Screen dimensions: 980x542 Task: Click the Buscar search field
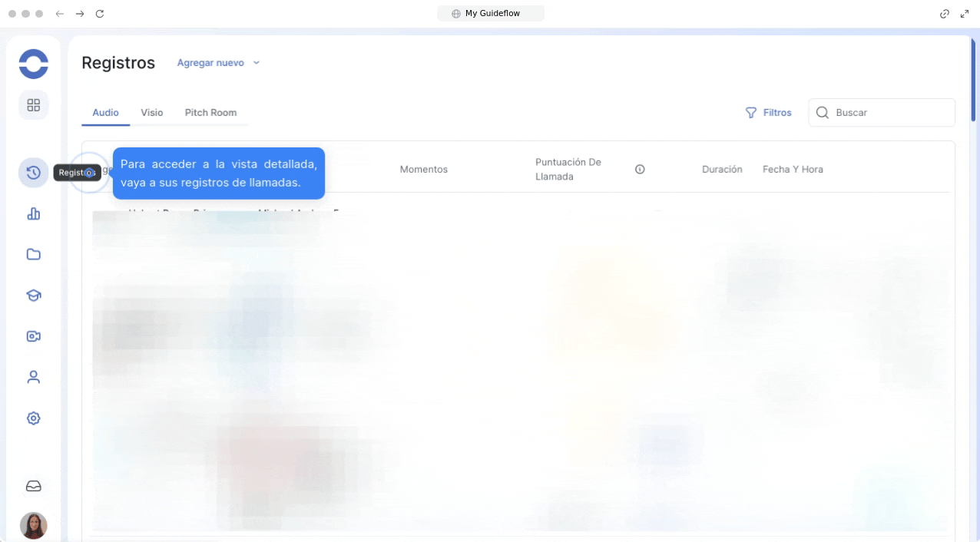[x=891, y=113]
